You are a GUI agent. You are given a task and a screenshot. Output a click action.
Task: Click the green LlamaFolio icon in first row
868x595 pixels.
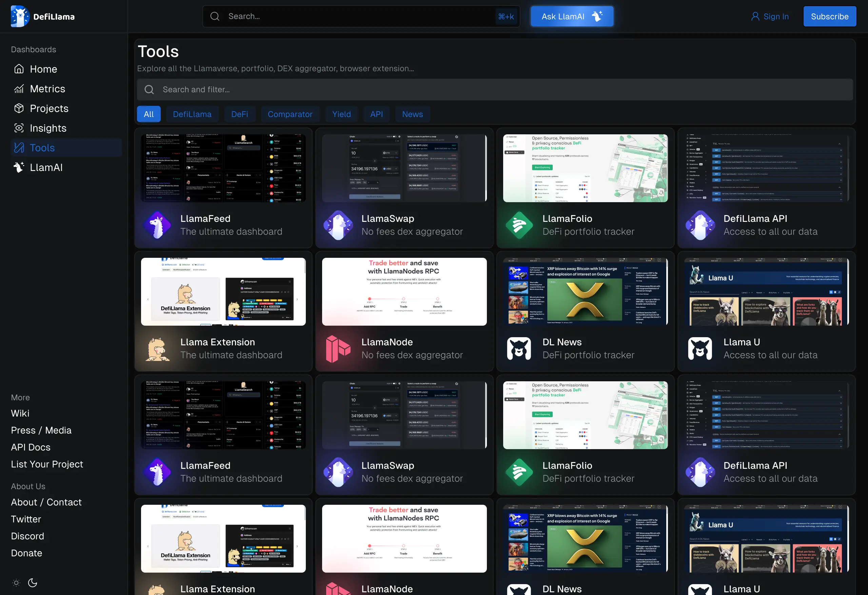click(x=519, y=225)
